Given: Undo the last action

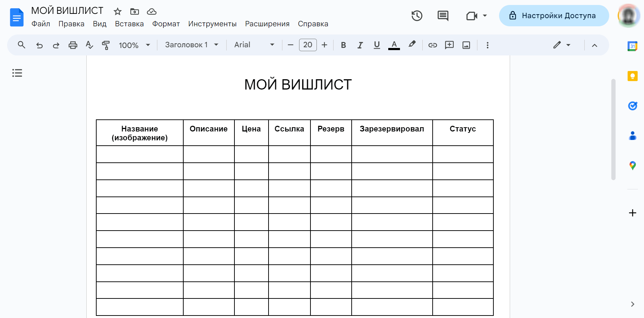Looking at the screenshot, I should coord(39,45).
